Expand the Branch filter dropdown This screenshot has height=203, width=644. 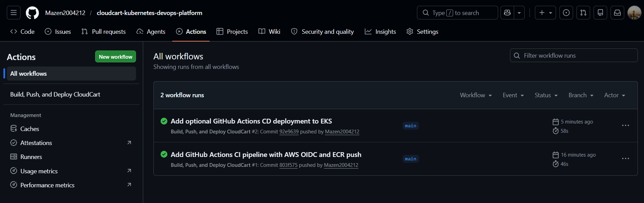pos(581,95)
